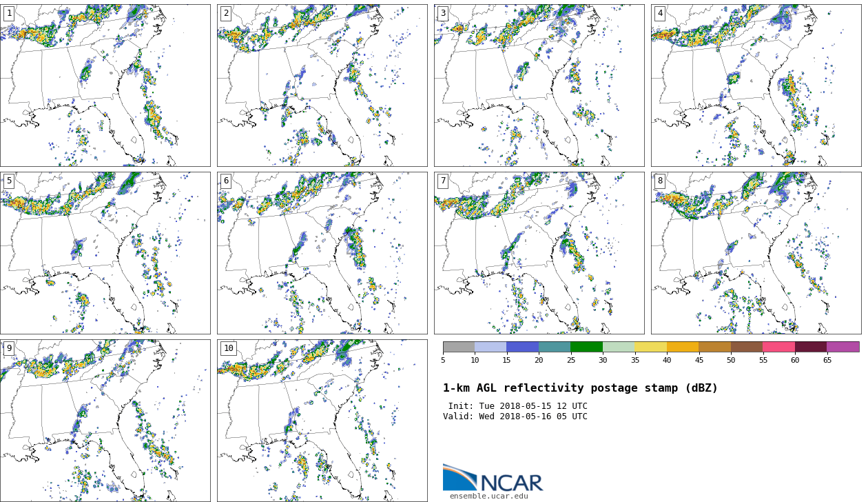
Task: Click the number label on panel 3
Action: (x=443, y=13)
